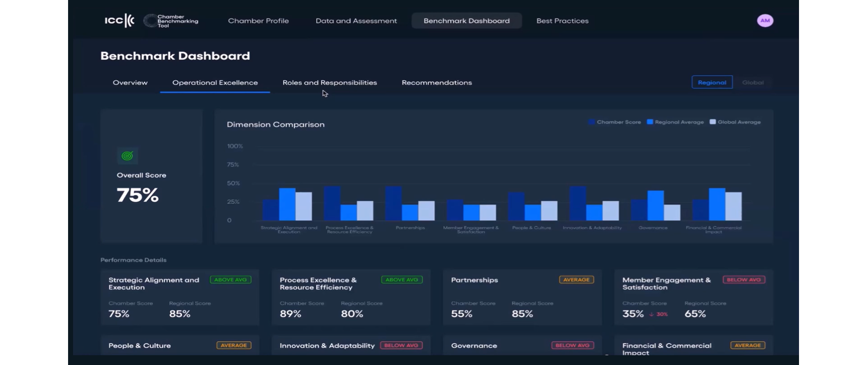
Task: Toggle Regional Average legend swatch
Action: [x=650, y=122]
